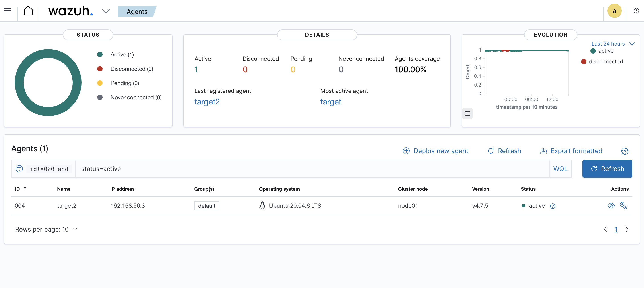This screenshot has width=644, height=288.
Task: Open the filter icon in the agents search bar
Action: (x=19, y=169)
